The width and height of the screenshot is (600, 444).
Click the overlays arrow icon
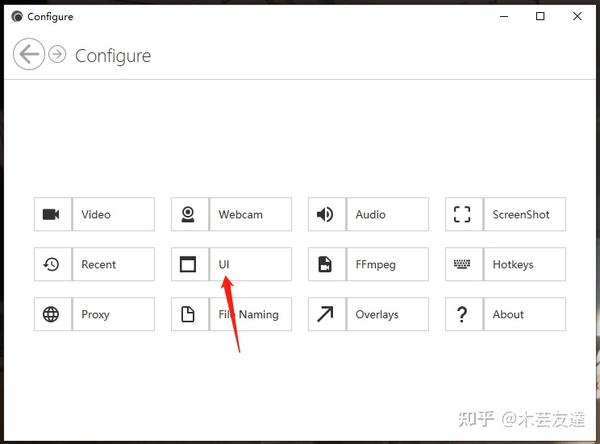325,314
